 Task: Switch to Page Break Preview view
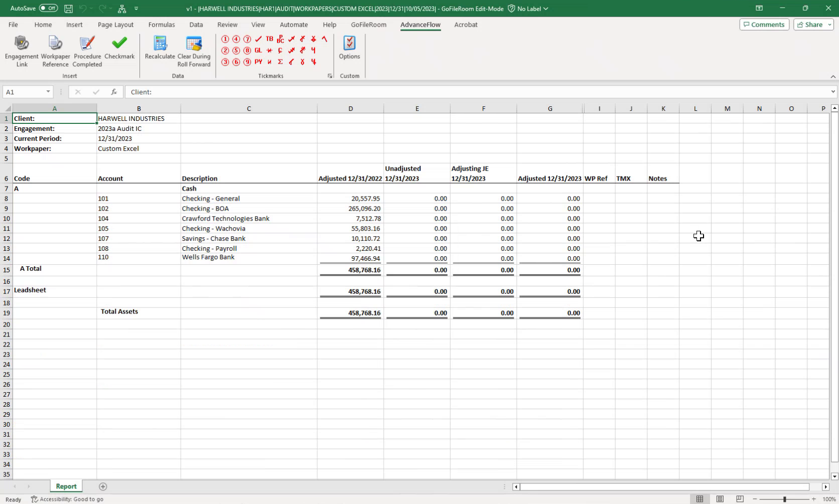[x=740, y=499]
